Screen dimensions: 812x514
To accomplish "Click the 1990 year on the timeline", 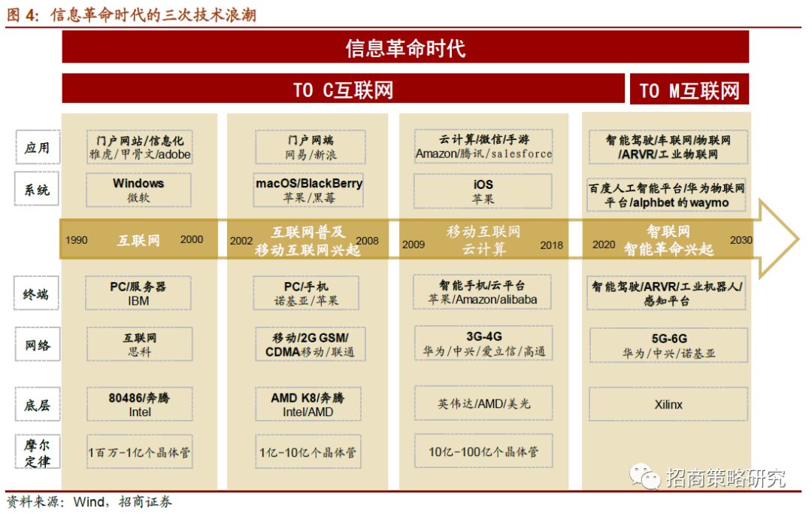I will point(76,240).
